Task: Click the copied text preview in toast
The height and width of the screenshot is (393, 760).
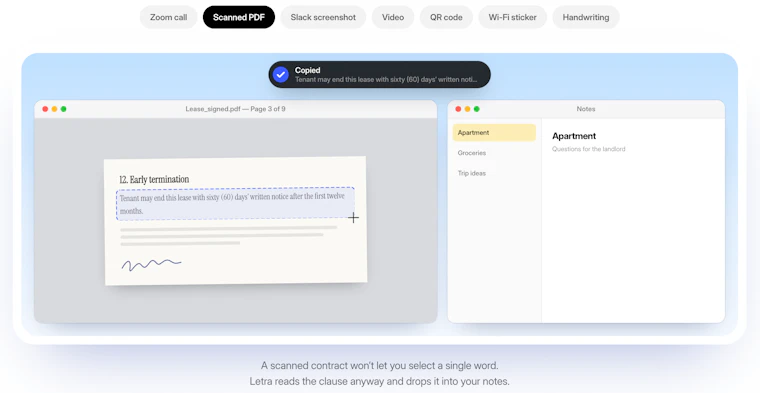Action: coord(386,79)
